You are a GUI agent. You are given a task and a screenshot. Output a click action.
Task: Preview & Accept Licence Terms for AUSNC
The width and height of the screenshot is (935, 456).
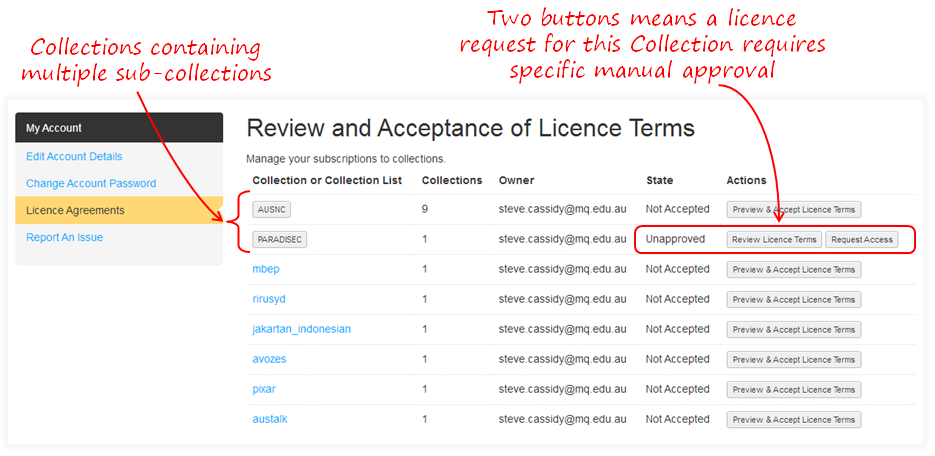click(x=794, y=209)
